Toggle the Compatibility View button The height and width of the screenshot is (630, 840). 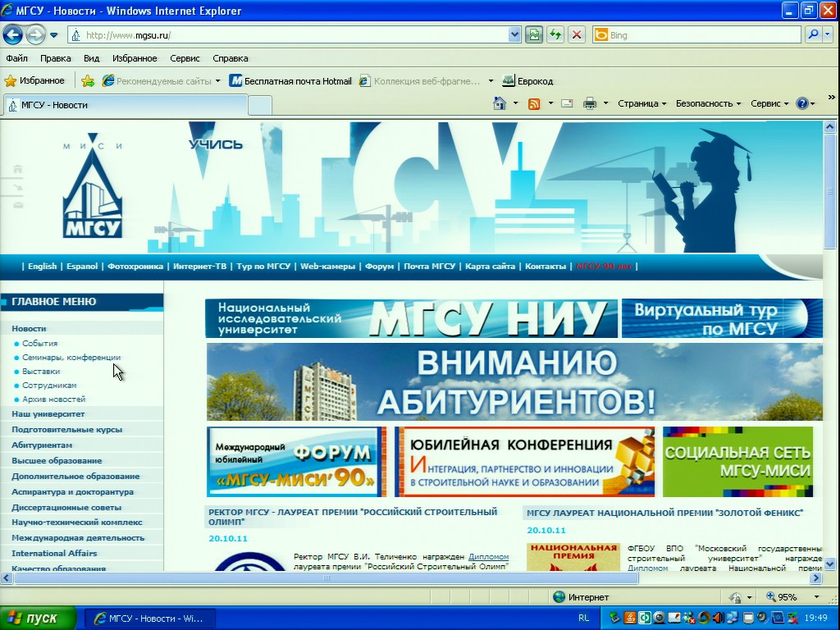(x=534, y=35)
